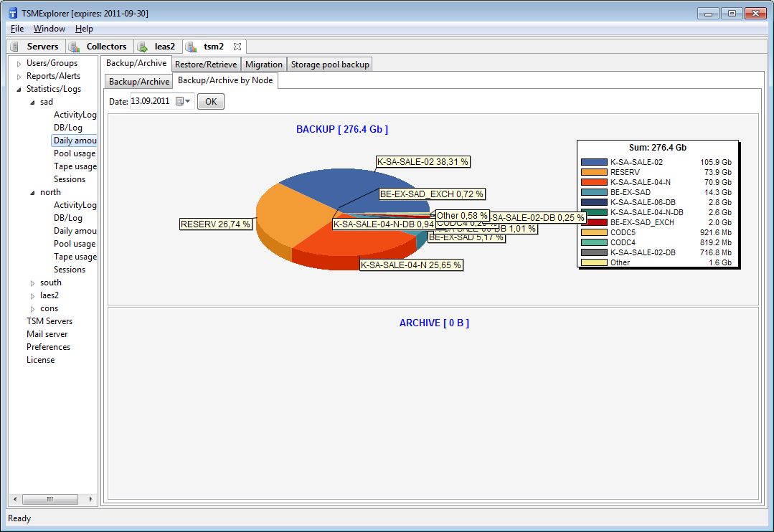Screen dimensions: 774x532
Task: Select Daily amount under sad
Action: tap(75, 140)
